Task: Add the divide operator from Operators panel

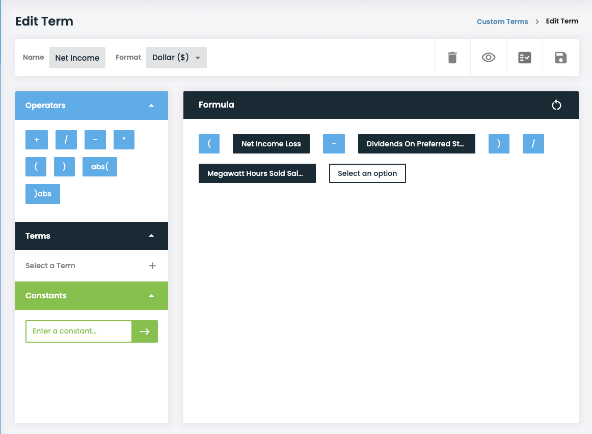Action: click(x=66, y=140)
